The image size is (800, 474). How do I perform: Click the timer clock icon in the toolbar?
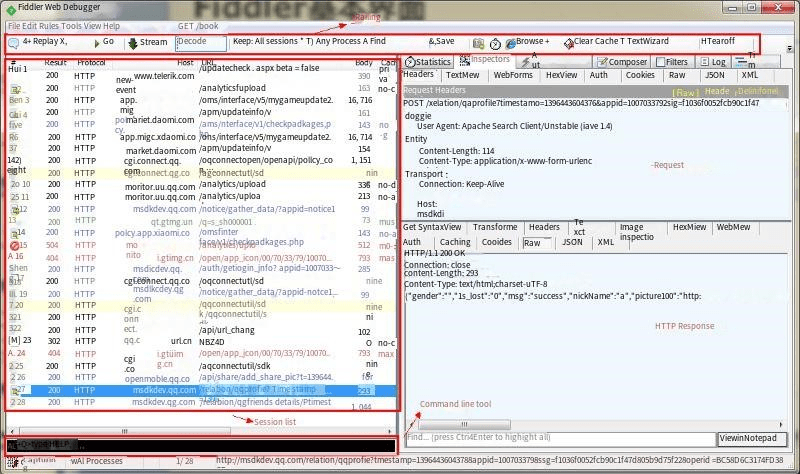(495, 44)
